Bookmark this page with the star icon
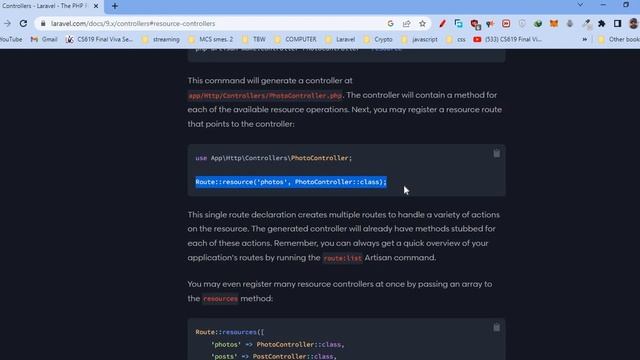This screenshot has height=360, width=640. [422, 24]
